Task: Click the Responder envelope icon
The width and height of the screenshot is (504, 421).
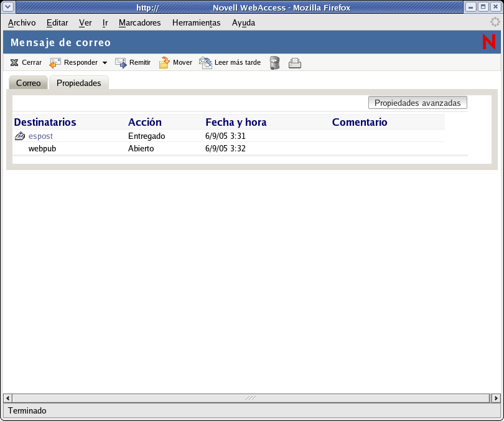Action: tap(55, 63)
